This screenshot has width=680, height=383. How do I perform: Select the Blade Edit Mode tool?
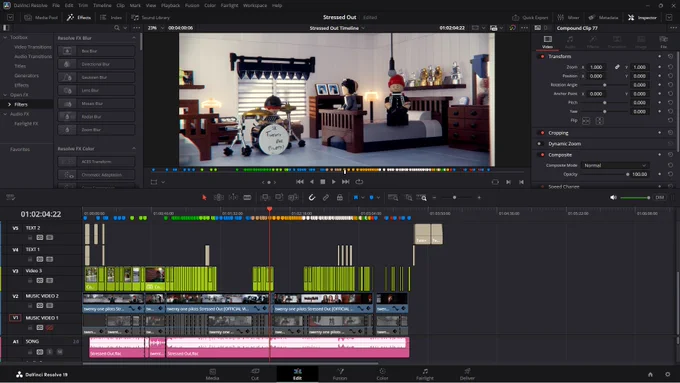click(247, 197)
